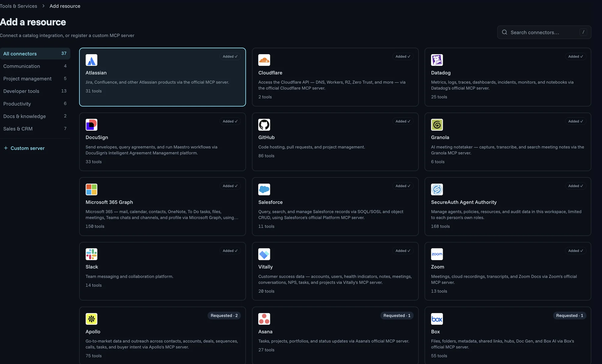Open the SecureAuth Agent Authority title
Screen dimensions: 602x364
[464, 202]
